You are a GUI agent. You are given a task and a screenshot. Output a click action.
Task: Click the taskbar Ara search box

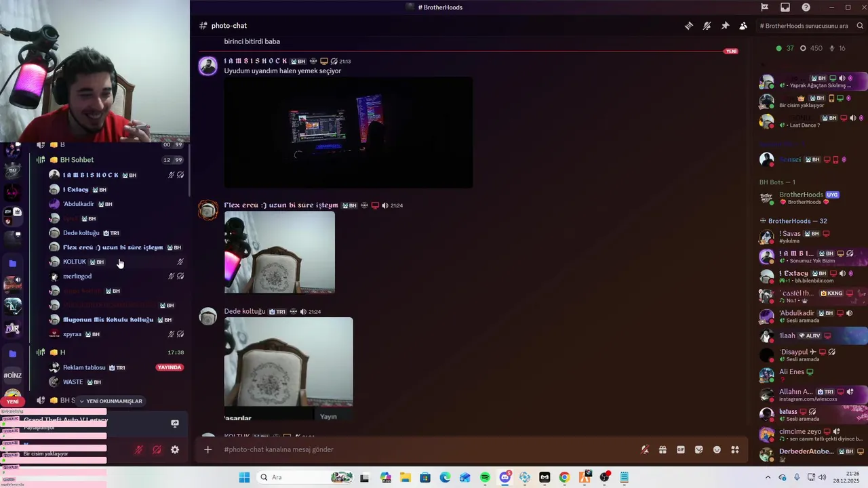click(x=307, y=477)
